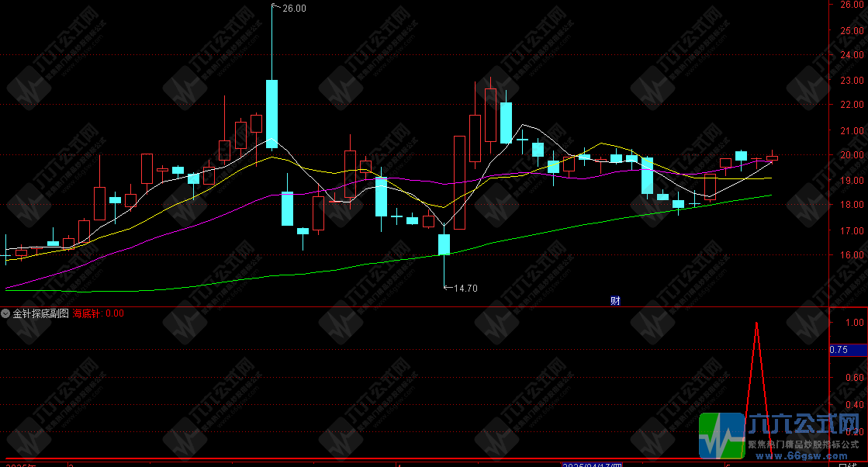Click the tall cyan candle below 26.00
868x467 pixels.
[271, 113]
